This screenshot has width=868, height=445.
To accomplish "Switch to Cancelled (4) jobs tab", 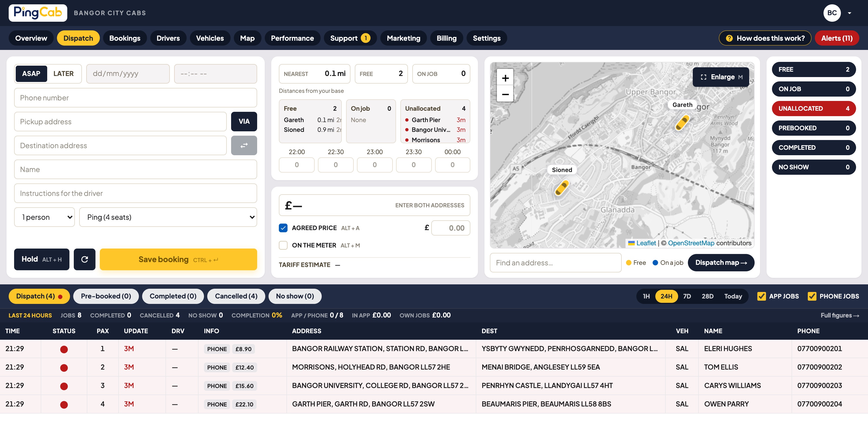I will (236, 296).
